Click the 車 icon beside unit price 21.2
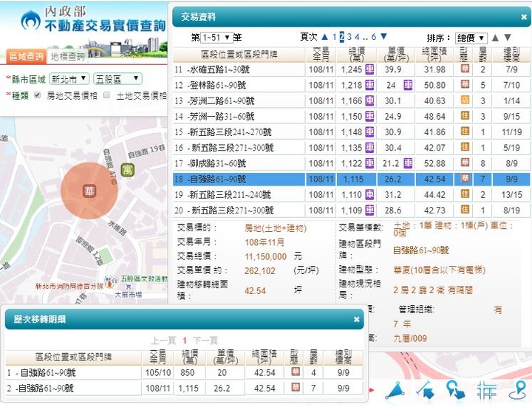The height and width of the screenshot is (407, 532). [408, 163]
